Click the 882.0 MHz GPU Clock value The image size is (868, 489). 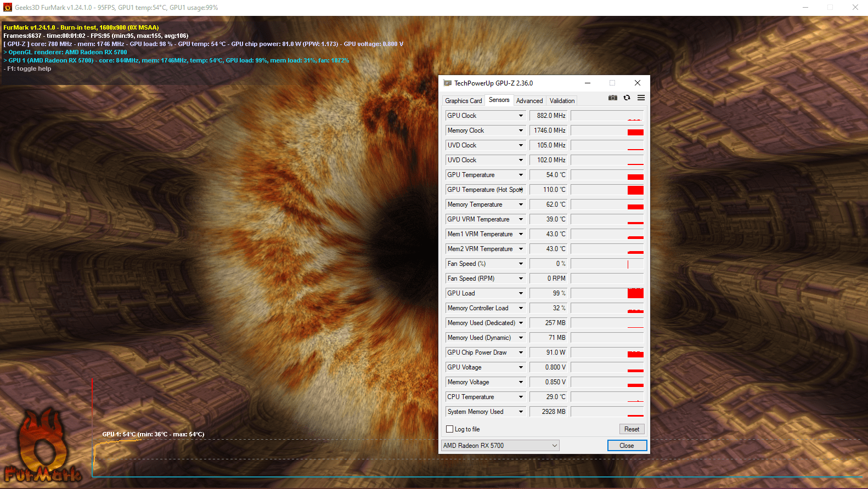click(549, 116)
